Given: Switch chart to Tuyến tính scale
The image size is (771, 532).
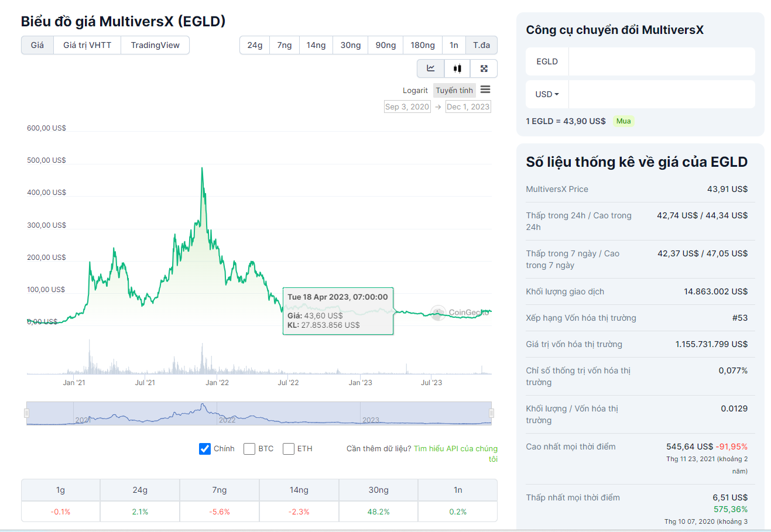Looking at the screenshot, I should click(454, 90).
